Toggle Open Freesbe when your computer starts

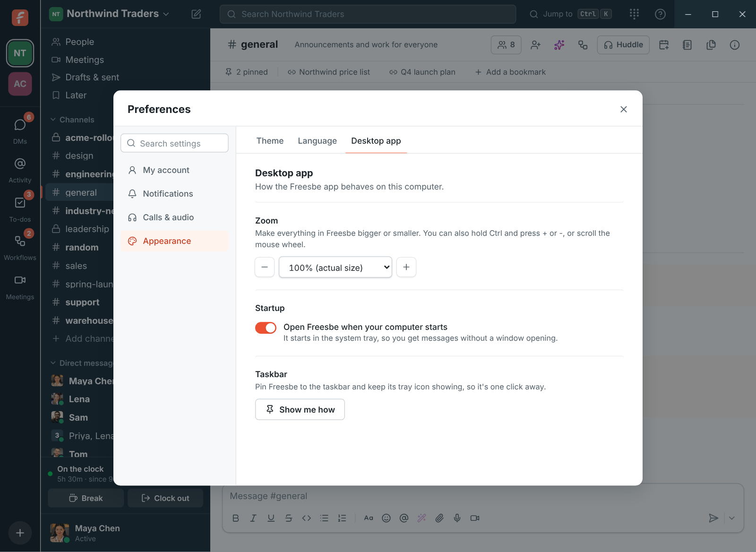pos(266,328)
